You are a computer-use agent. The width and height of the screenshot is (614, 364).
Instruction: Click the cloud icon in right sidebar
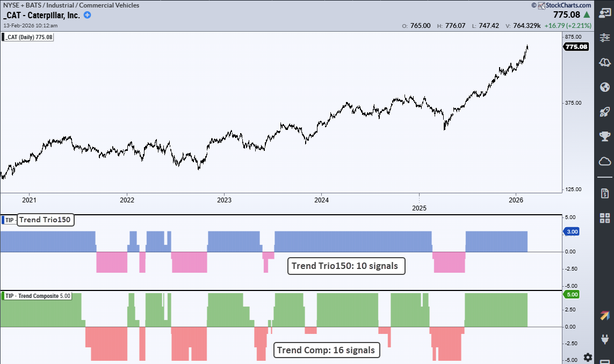tap(604, 161)
